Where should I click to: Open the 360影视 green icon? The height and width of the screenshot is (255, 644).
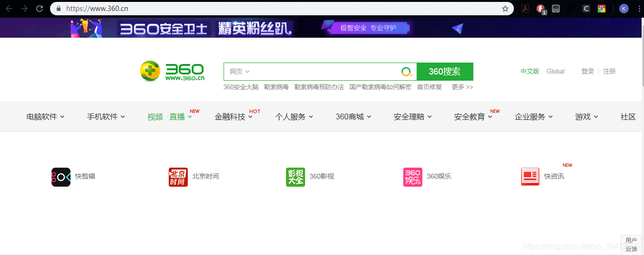click(x=296, y=177)
